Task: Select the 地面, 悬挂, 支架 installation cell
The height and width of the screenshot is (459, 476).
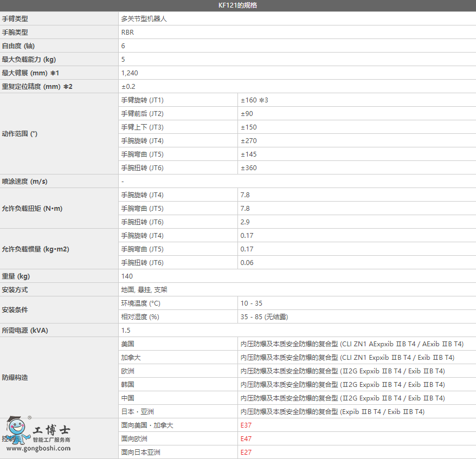Action: point(144,290)
